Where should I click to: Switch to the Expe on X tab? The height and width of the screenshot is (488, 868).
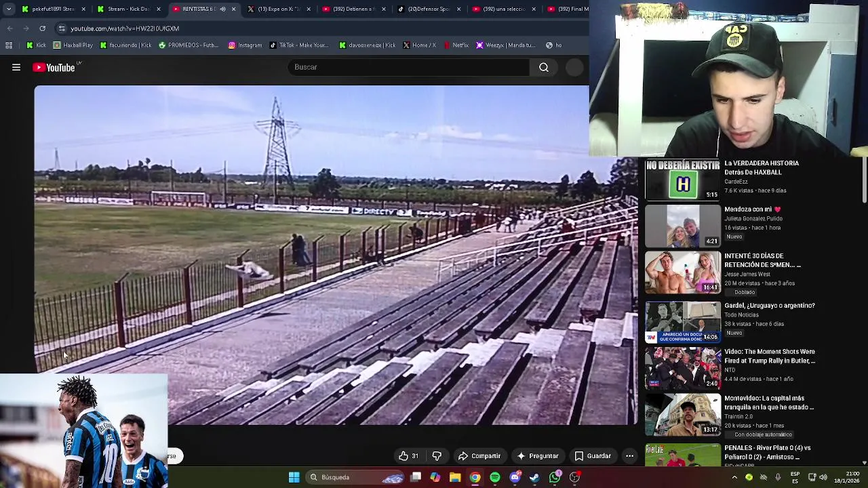click(279, 9)
